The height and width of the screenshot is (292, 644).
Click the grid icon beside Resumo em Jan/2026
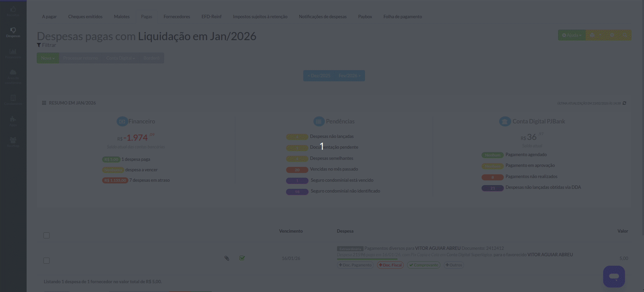44,103
